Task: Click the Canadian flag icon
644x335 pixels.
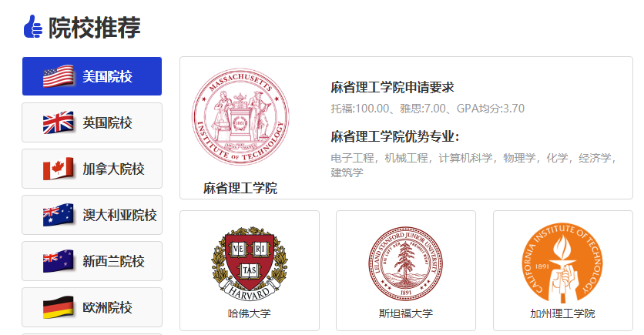Action: tap(59, 169)
